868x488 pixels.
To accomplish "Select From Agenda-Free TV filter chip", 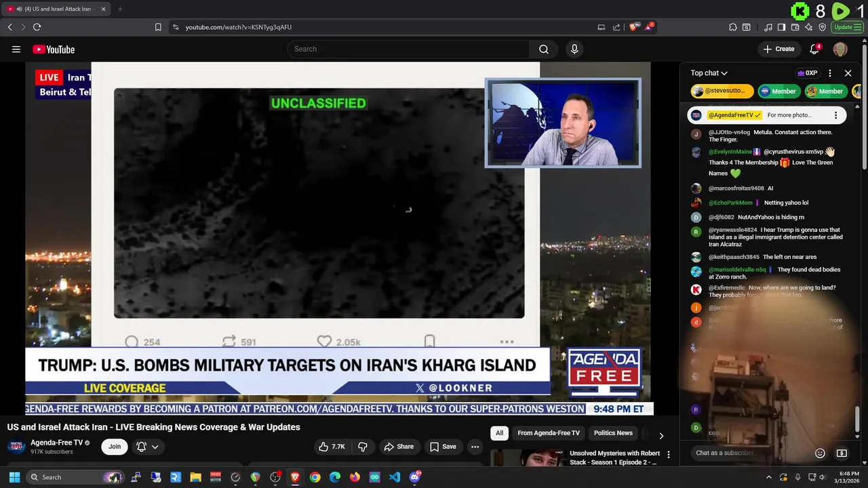I will pyautogui.click(x=549, y=433).
